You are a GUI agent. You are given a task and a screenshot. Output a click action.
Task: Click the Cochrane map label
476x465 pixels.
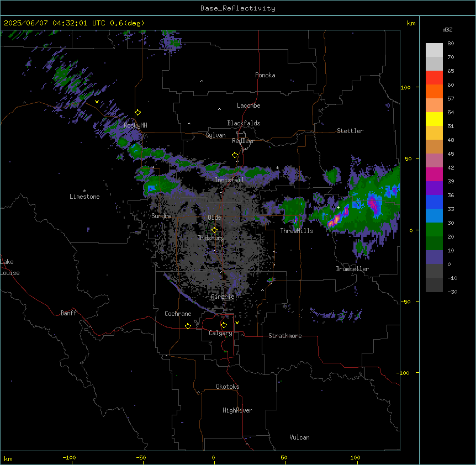(178, 314)
